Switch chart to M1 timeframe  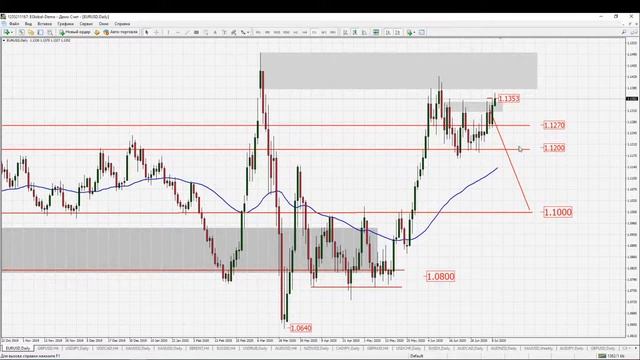(258, 32)
